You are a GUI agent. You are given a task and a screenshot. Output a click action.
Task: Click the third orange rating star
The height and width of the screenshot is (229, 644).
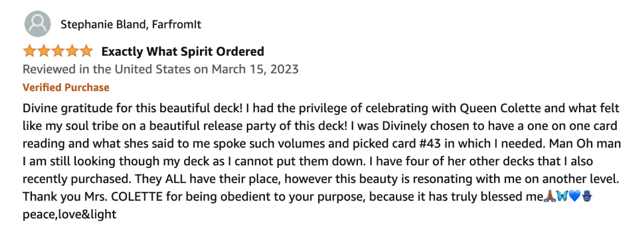tap(58, 51)
